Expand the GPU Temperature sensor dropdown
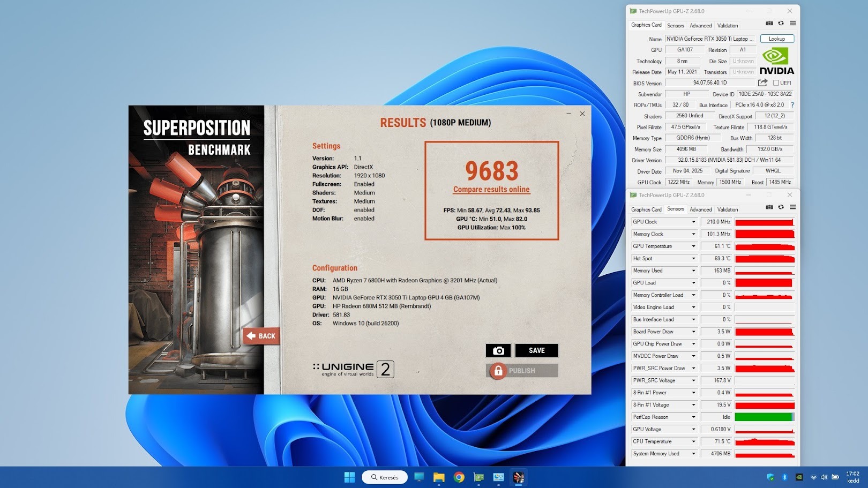Screen dimensions: 868x488 point(693,246)
